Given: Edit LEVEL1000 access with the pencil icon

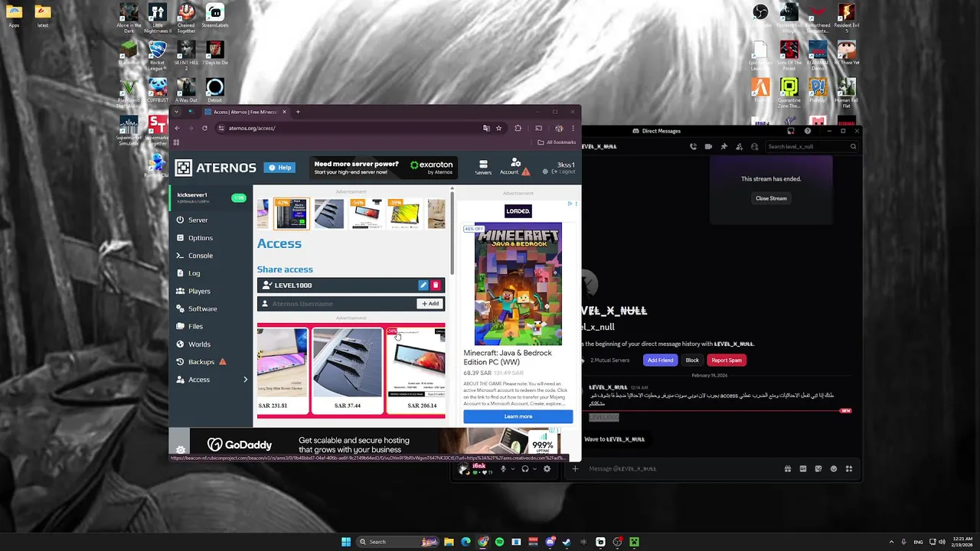Looking at the screenshot, I should click(423, 285).
